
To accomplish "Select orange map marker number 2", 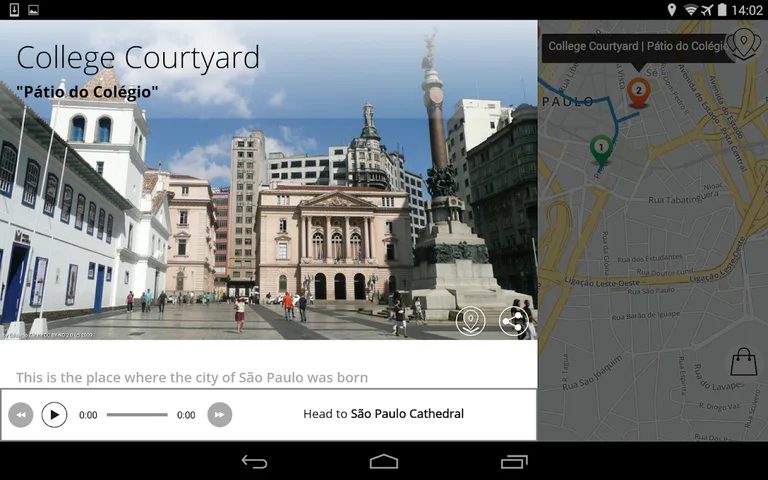I will coord(638,92).
